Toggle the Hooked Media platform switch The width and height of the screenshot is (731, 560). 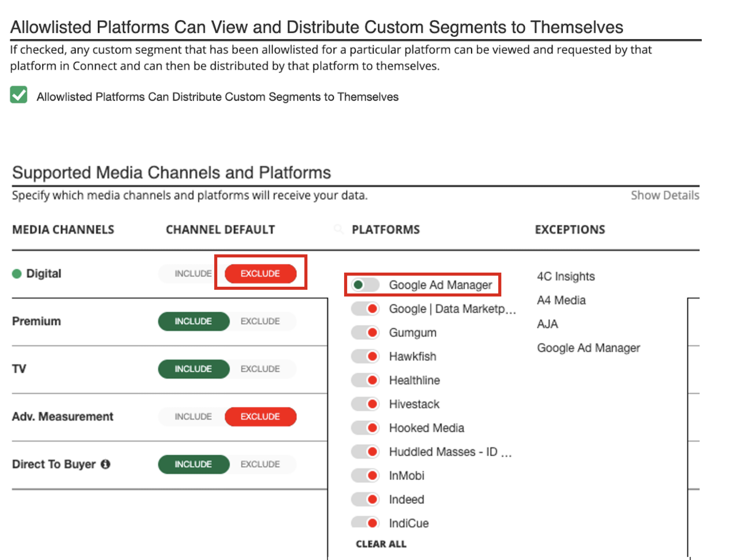[365, 428]
